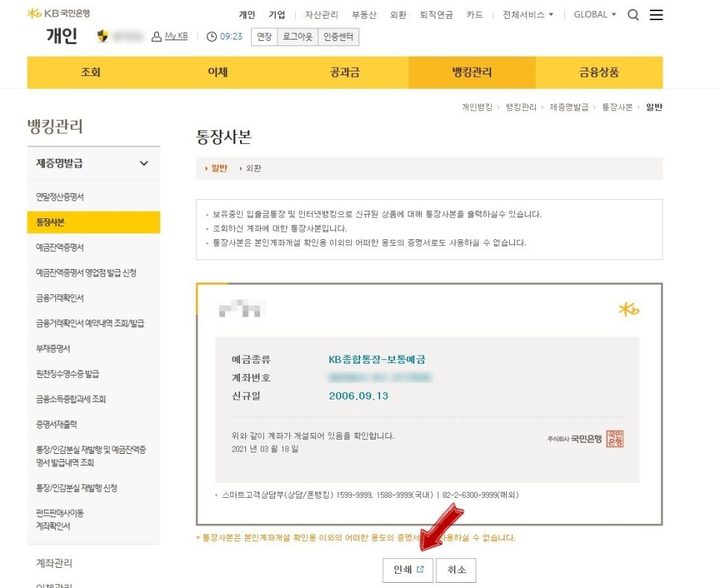Image resolution: width=720 pixels, height=588 pixels.
Task: Select the 일반 sub tab
Action: (219, 168)
